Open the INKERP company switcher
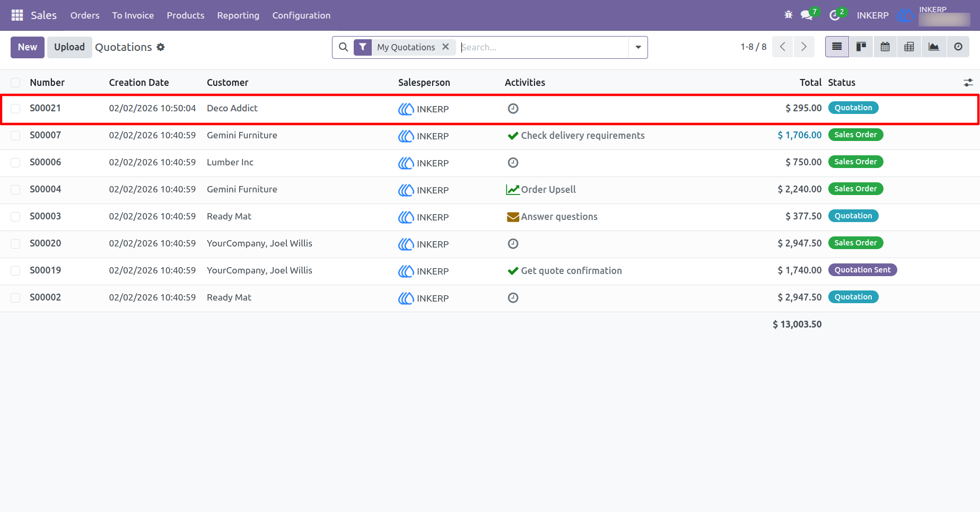Screen dimensions: 980x512 point(873,15)
